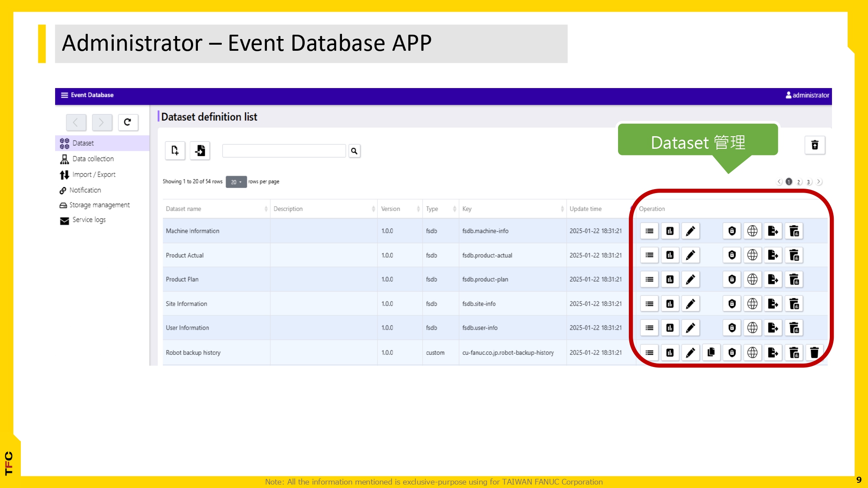868x488 pixels.
Task: Export Robot backup history dataset
Action: tap(773, 353)
